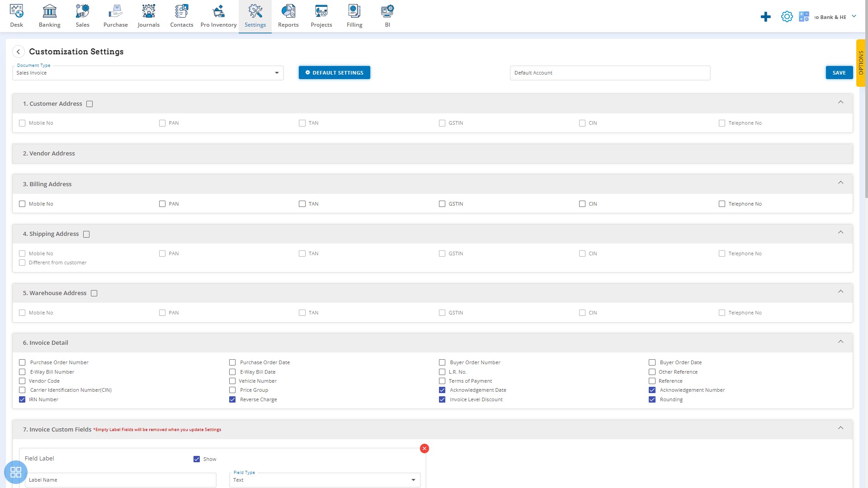
Task: Navigate to the Sales module
Action: (x=82, y=16)
